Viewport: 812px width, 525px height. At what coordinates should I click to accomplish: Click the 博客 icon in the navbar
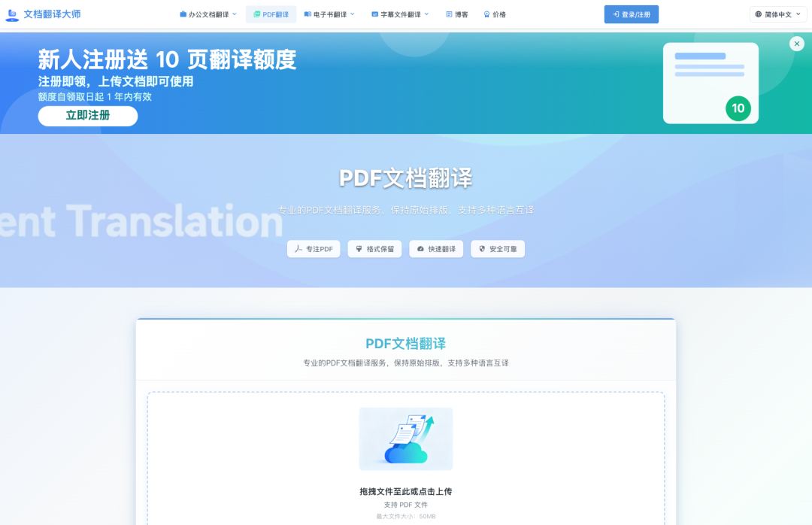pos(448,14)
